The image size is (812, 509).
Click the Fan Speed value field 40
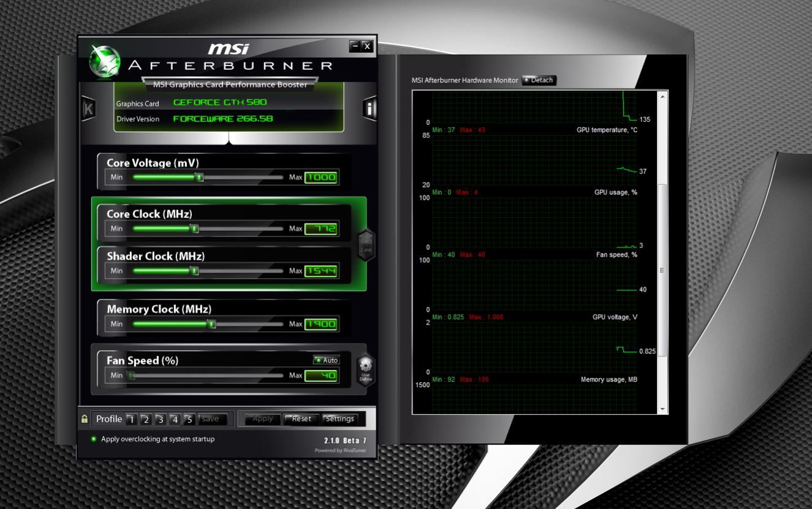[x=321, y=375]
